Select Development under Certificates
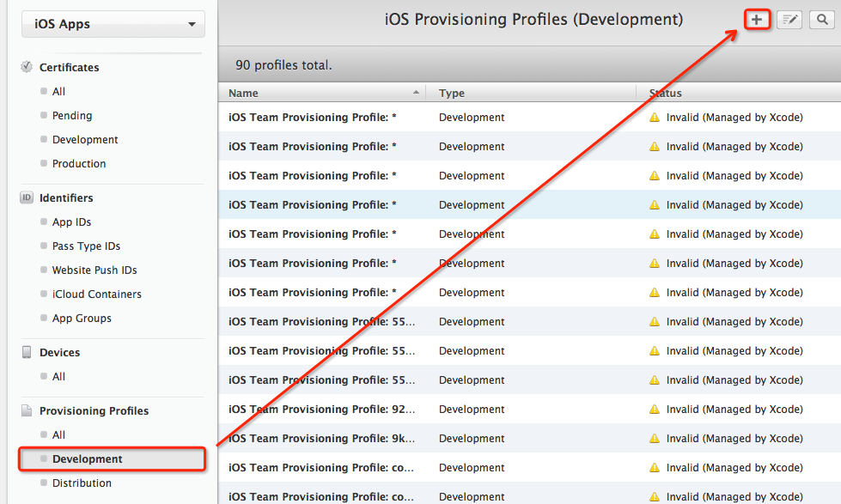Screen dimensions: 841x504 [85, 140]
